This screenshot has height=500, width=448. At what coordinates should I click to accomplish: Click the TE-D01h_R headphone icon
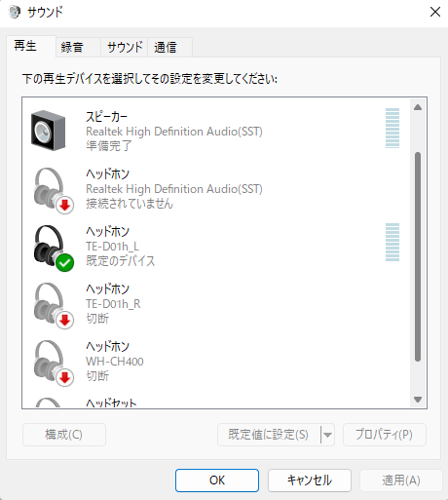(54, 306)
